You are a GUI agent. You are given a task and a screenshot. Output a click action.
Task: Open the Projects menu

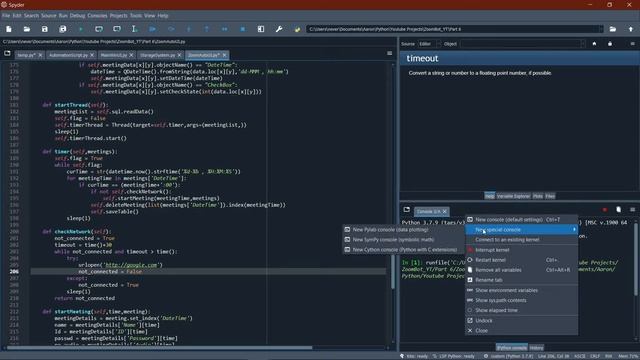(118, 16)
